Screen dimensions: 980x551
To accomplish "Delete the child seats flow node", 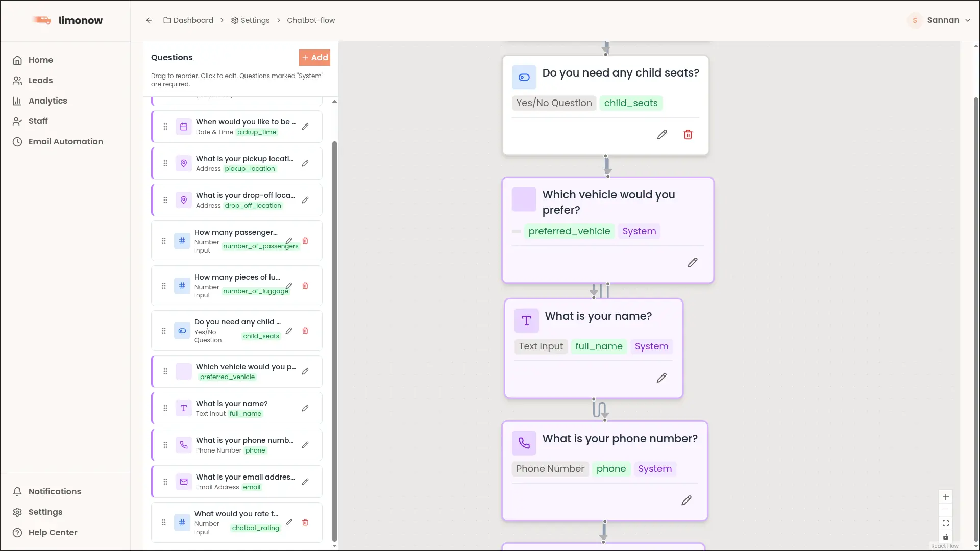I will point(688,135).
